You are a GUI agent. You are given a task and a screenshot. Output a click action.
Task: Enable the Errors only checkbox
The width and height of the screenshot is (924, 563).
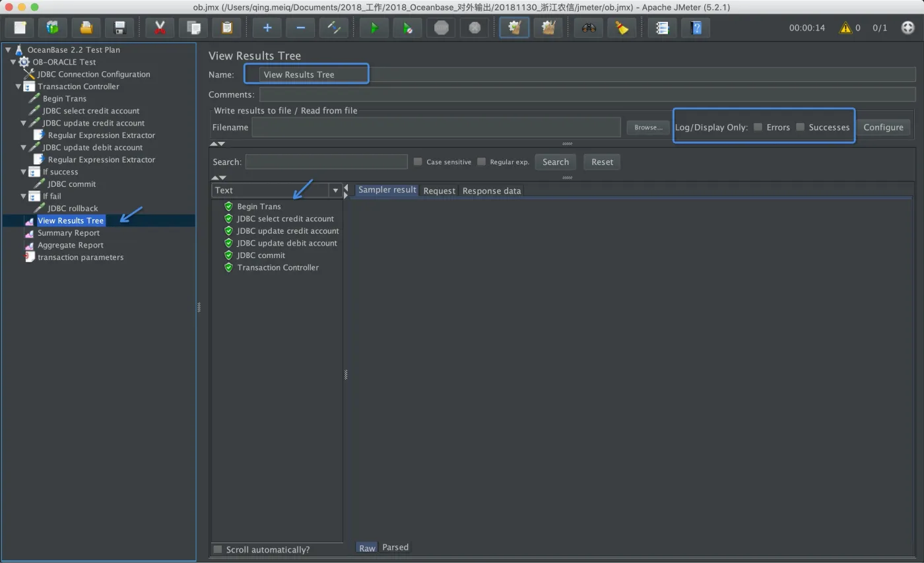[758, 127]
